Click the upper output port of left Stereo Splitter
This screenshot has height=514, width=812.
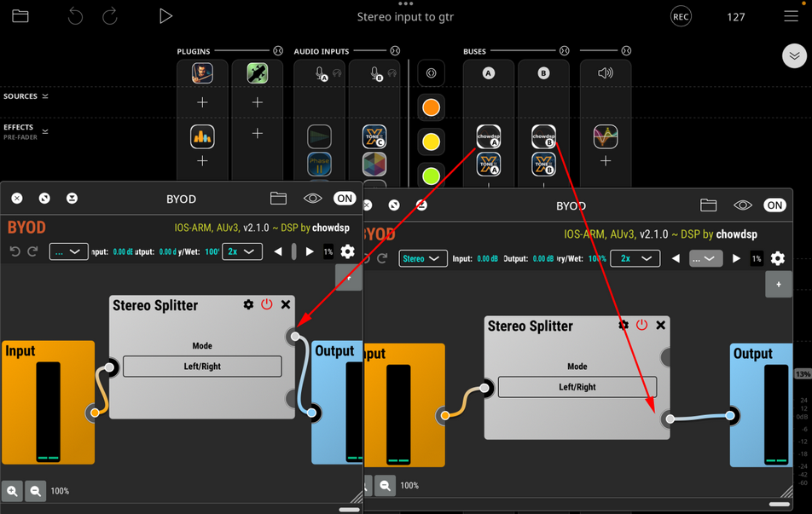294,337
